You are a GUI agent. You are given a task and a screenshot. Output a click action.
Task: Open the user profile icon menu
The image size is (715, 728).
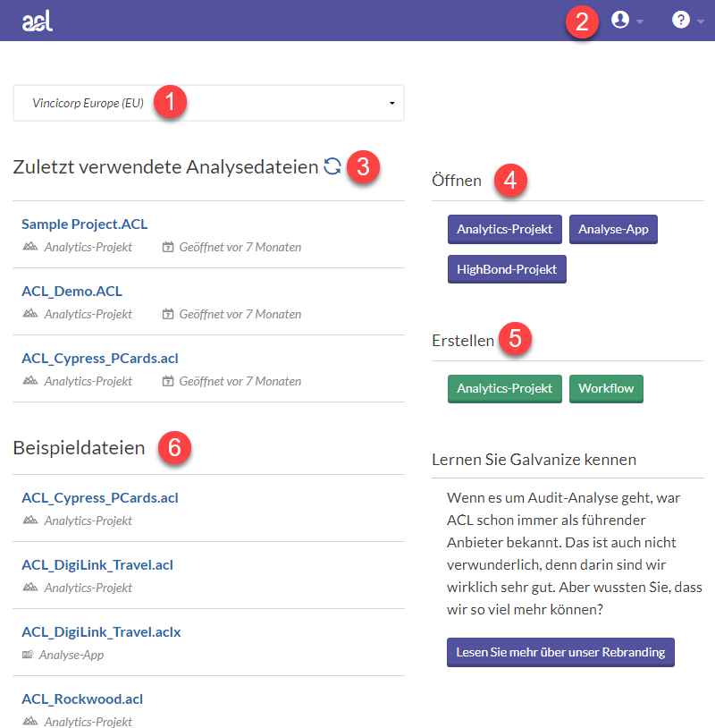click(x=620, y=20)
